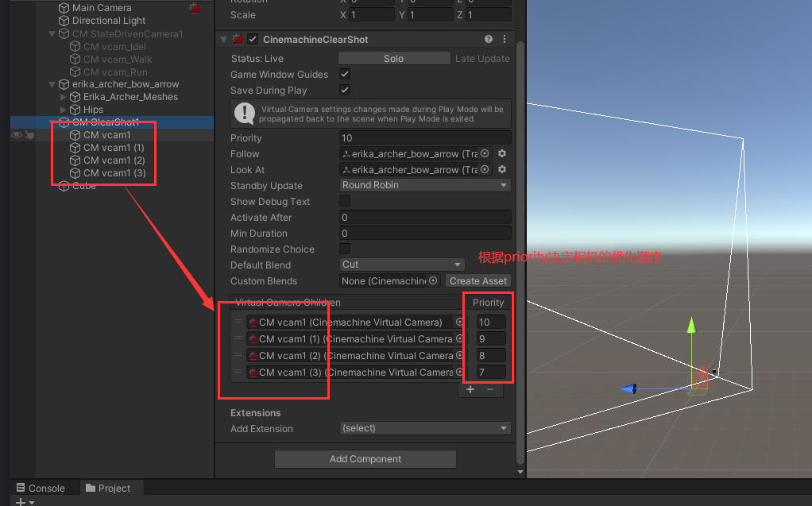
Task: Edit the Priority value of CM vcam1 (3)
Action: coord(492,372)
